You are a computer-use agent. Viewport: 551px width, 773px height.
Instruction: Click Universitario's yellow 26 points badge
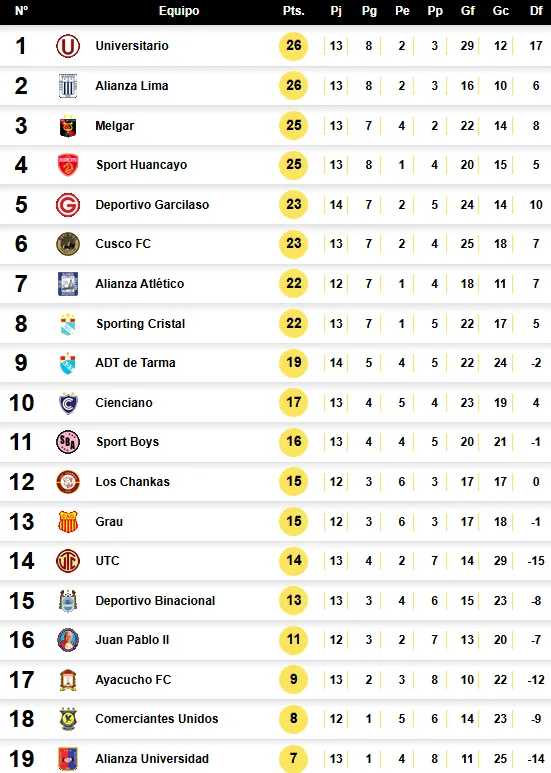[293, 46]
